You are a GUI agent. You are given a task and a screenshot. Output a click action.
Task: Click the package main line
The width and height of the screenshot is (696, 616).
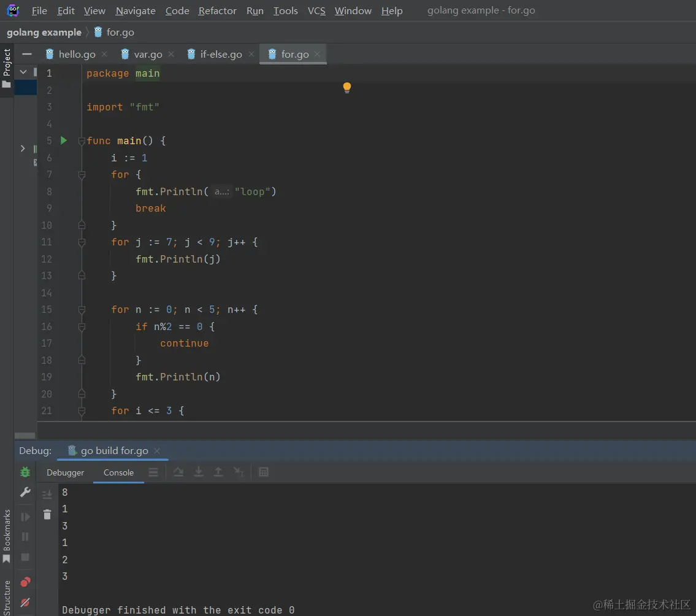pyautogui.click(x=123, y=73)
